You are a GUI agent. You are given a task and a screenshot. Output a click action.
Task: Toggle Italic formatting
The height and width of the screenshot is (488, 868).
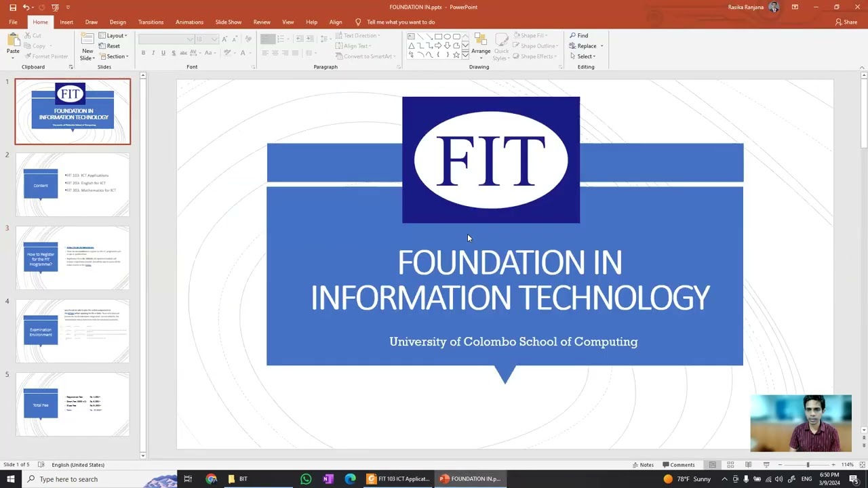[153, 53]
